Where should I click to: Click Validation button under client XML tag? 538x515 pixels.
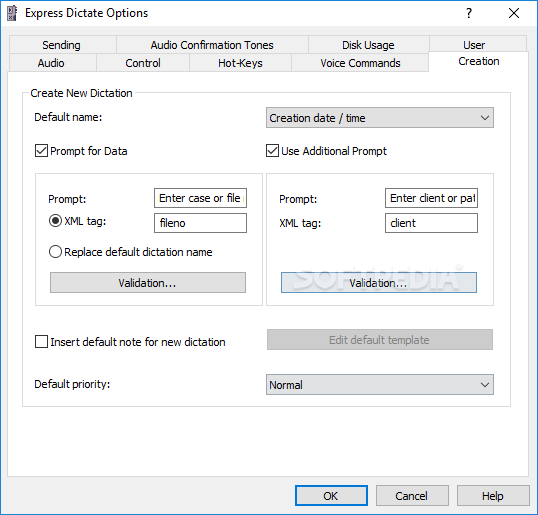[379, 283]
